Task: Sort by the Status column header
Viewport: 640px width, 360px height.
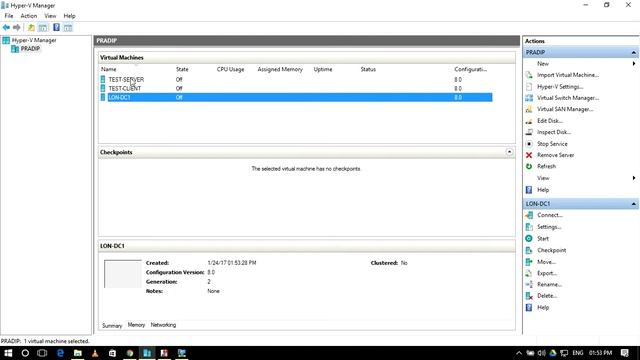Action: (368, 69)
